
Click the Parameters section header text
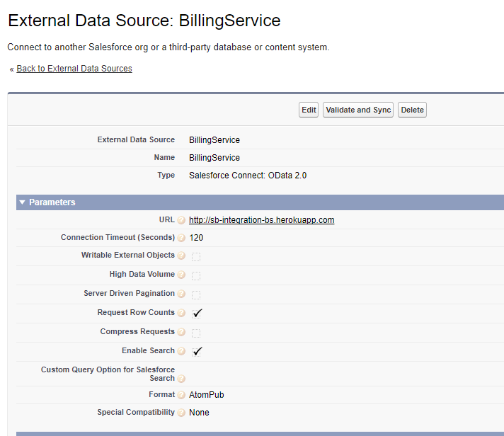click(x=52, y=202)
